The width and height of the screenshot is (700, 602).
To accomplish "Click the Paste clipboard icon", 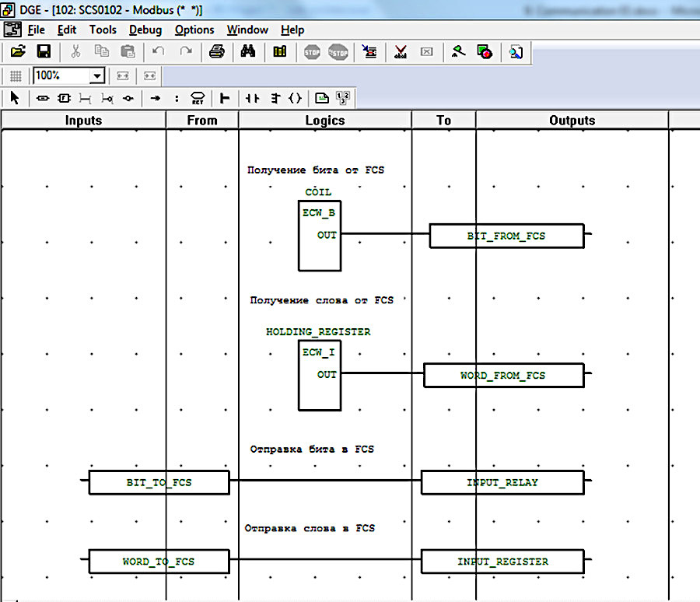I will (128, 52).
